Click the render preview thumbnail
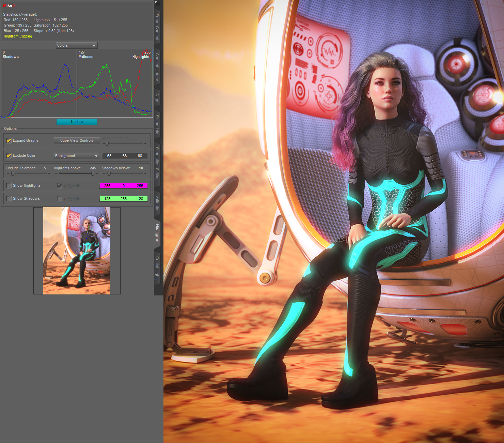This screenshot has height=443, width=504. pyautogui.click(x=77, y=251)
